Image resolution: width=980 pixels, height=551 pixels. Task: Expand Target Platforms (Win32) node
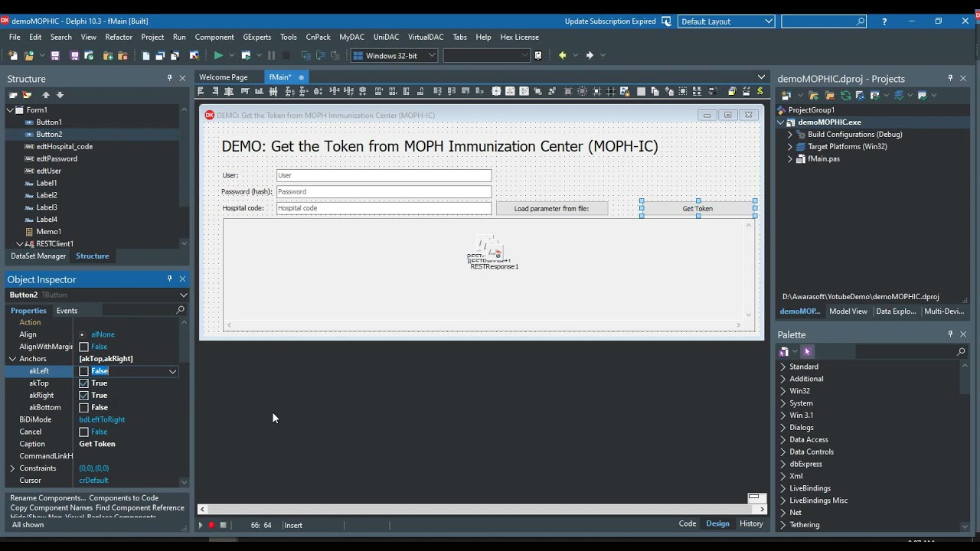tap(790, 146)
